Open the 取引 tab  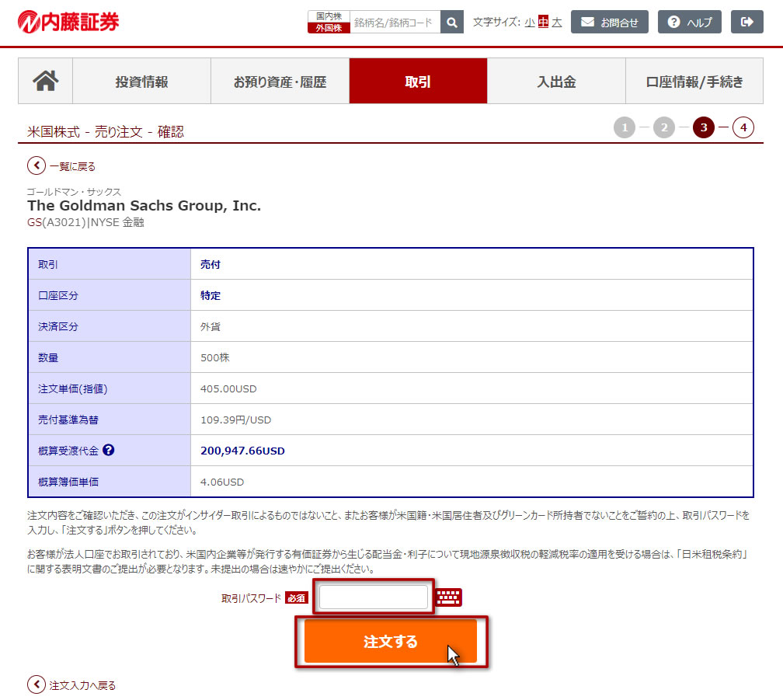(418, 81)
